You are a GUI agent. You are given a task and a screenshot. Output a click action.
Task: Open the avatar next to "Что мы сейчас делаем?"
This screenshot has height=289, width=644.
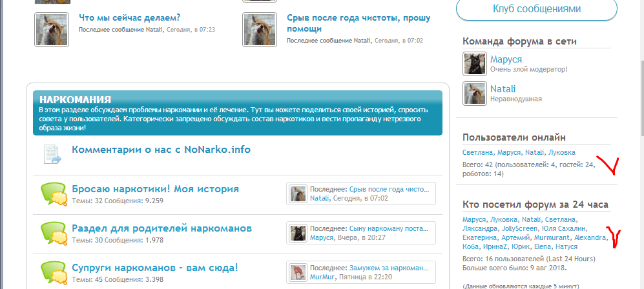point(51,30)
